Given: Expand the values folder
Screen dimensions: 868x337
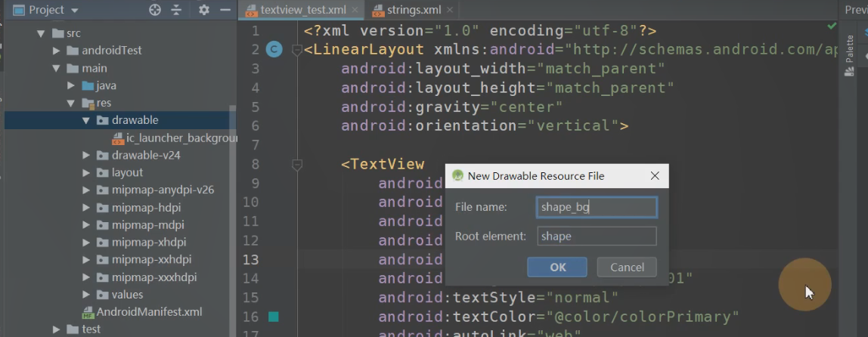Looking at the screenshot, I should click(86, 295).
